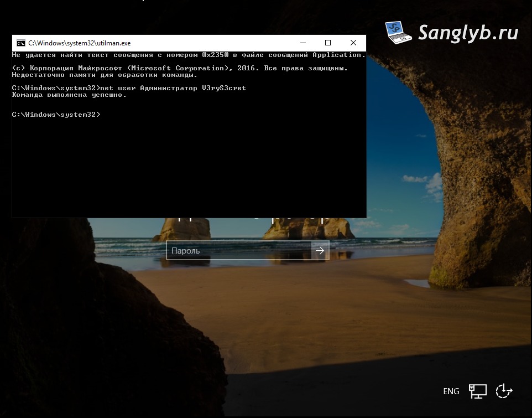
Task: Click the Microsoft Corporation copyright line
Action: [180, 68]
